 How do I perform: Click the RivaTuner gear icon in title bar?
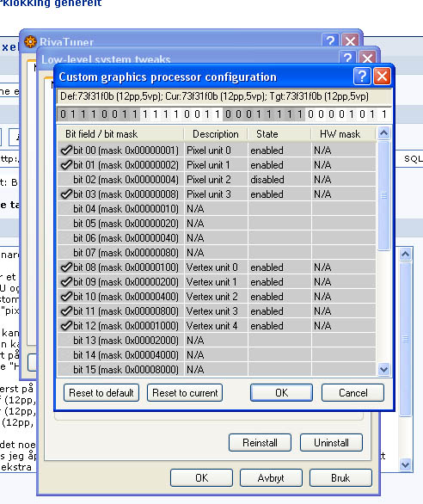point(30,42)
